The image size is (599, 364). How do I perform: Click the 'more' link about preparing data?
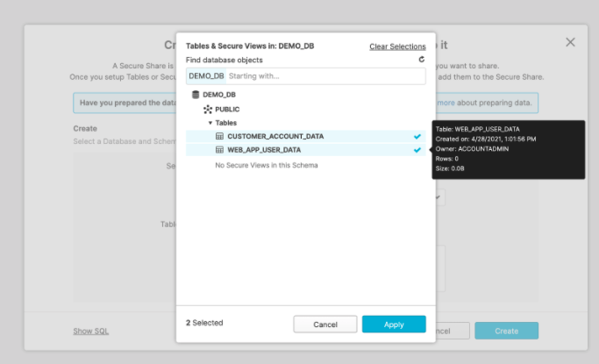click(x=446, y=103)
